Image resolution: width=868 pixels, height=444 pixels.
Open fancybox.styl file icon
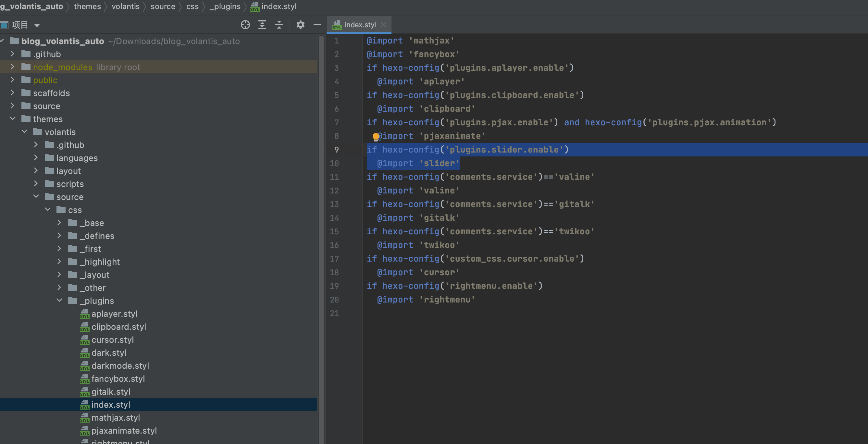click(85, 379)
